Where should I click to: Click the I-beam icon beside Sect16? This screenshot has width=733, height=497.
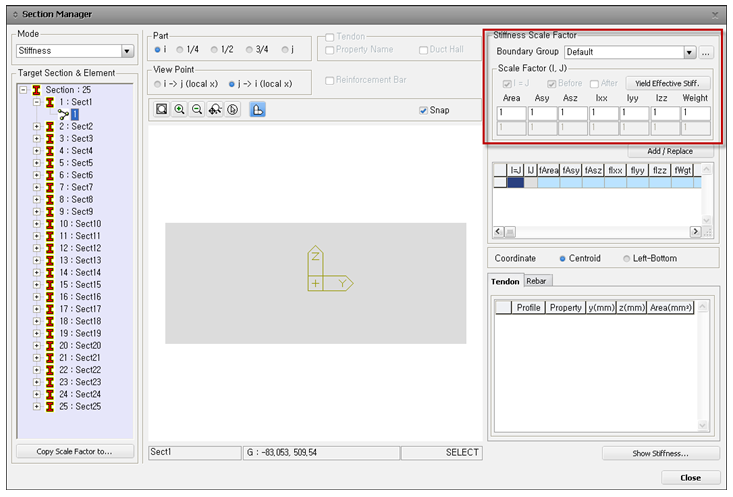[50, 296]
